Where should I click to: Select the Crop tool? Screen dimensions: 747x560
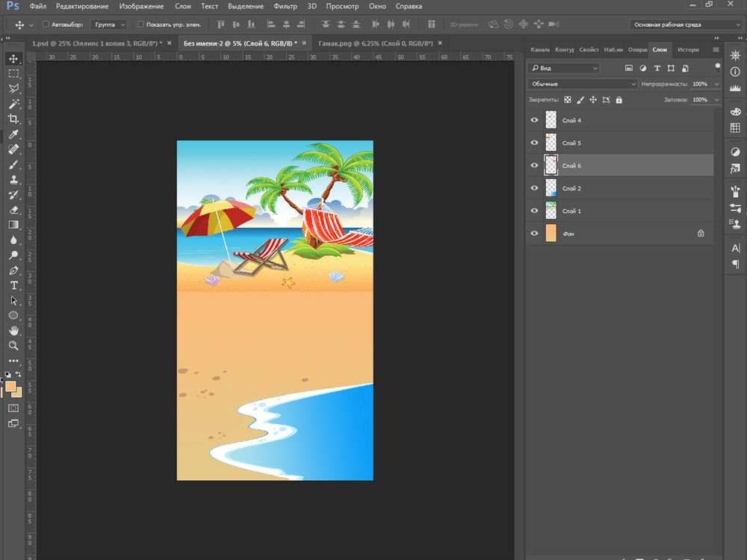tap(13, 119)
